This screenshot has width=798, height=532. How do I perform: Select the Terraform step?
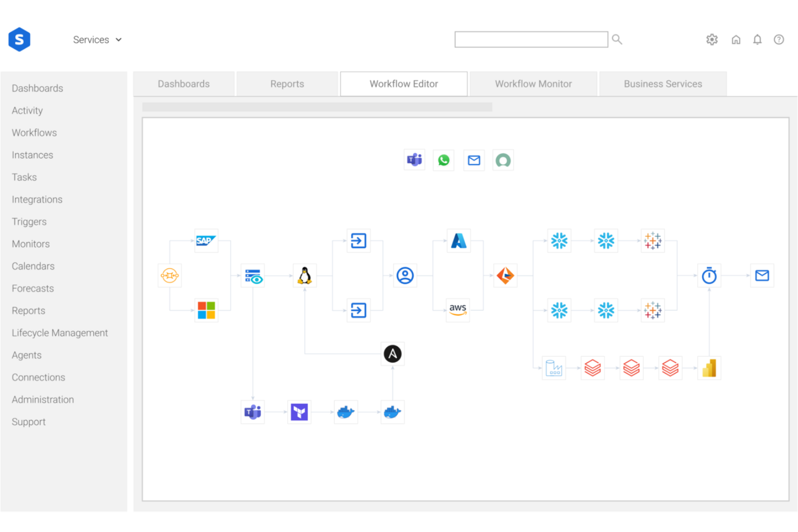299,412
